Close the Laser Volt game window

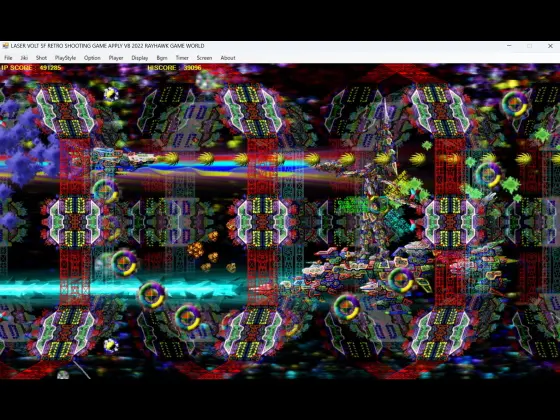pos(550,46)
